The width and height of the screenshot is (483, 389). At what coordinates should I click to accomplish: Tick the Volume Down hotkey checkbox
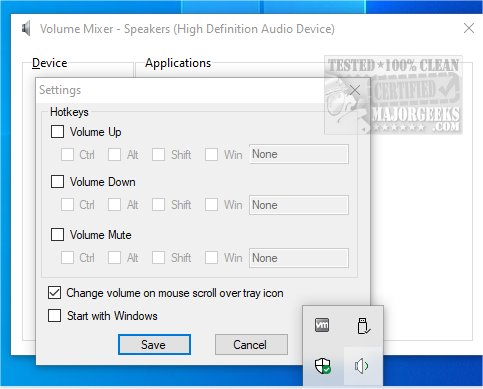point(57,182)
